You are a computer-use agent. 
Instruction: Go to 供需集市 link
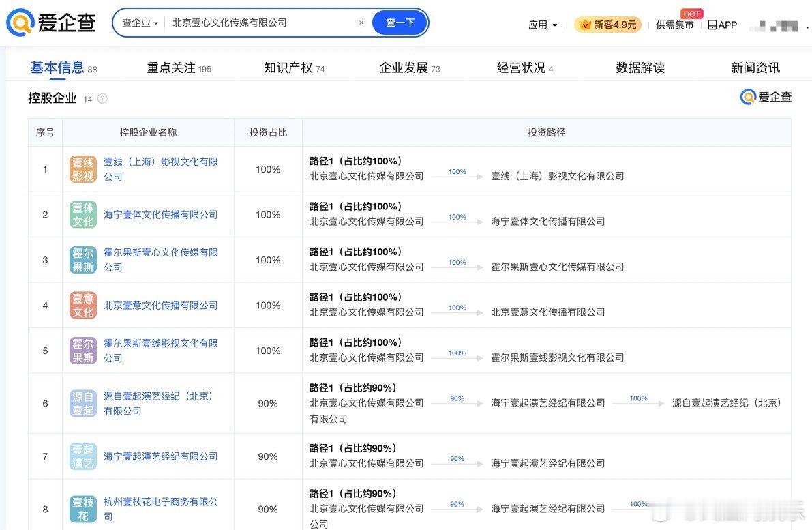pos(674,25)
